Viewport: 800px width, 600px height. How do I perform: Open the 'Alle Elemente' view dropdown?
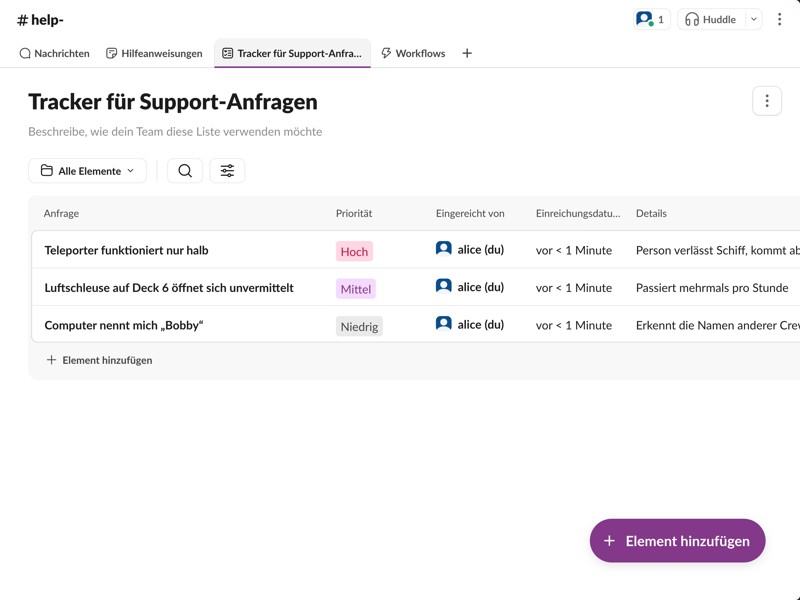click(87, 171)
